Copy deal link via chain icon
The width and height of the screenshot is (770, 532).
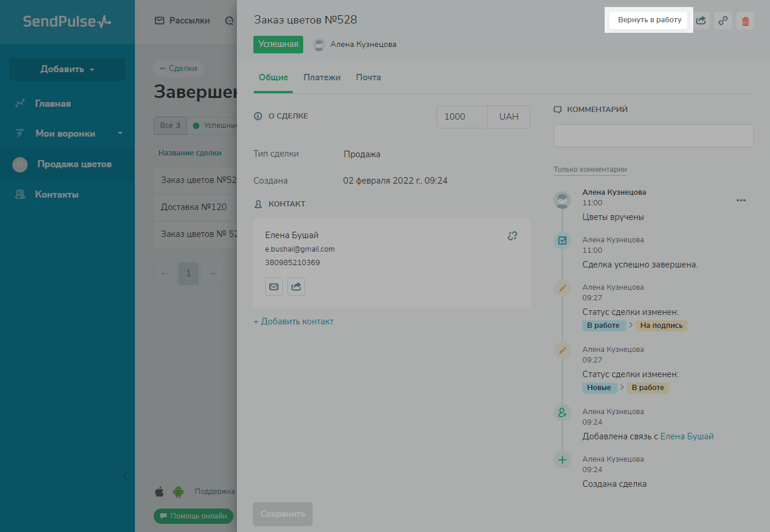pyautogui.click(x=723, y=21)
